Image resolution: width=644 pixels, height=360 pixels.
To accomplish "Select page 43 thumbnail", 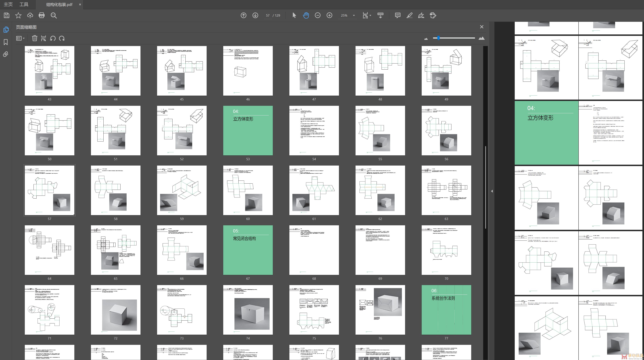I will (x=50, y=71).
